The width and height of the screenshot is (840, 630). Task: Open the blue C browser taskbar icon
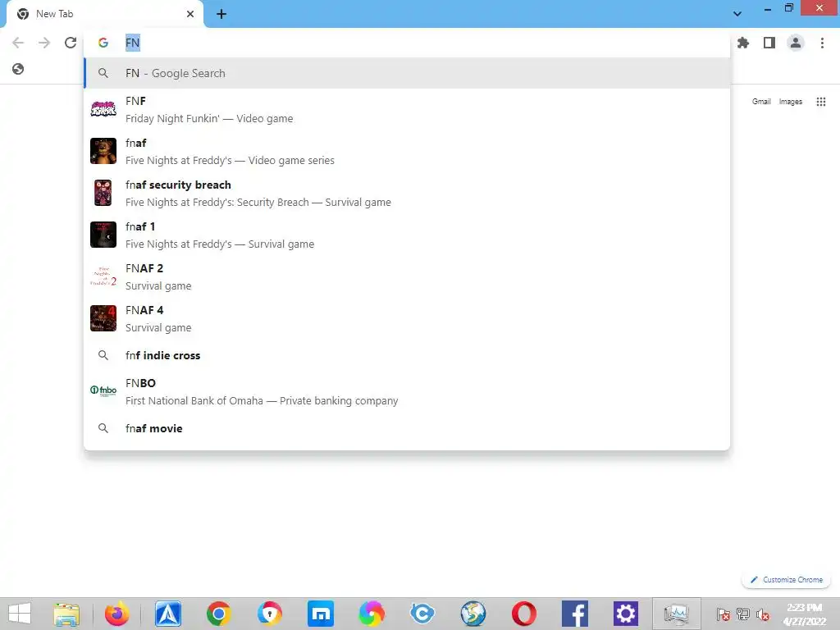coord(422,614)
